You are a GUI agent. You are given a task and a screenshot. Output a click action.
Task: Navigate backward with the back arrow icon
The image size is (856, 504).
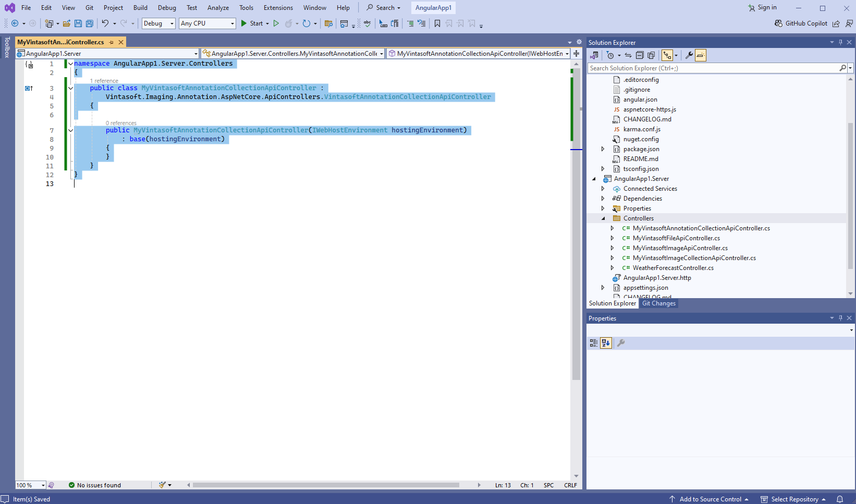(x=15, y=23)
